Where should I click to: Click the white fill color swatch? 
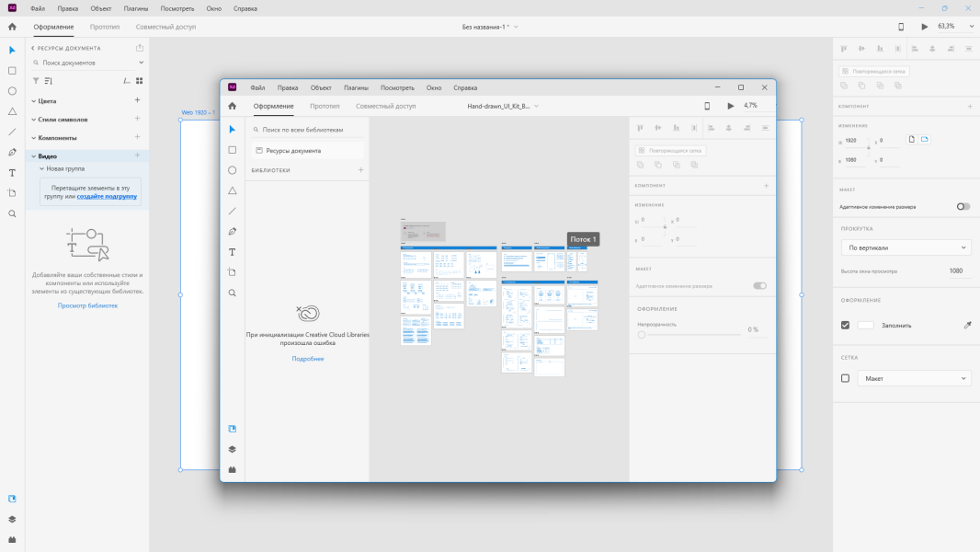coord(865,325)
